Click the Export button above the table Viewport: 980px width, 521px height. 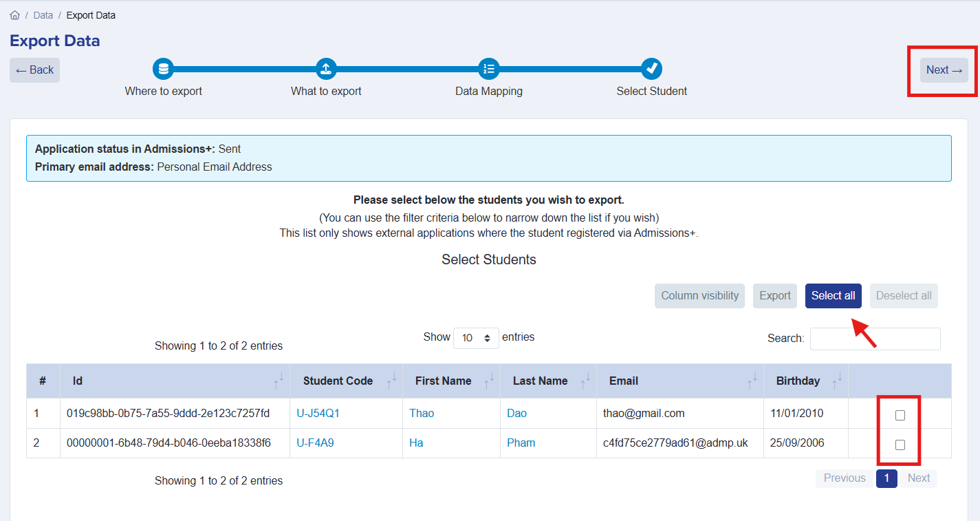click(x=775, y=296)
